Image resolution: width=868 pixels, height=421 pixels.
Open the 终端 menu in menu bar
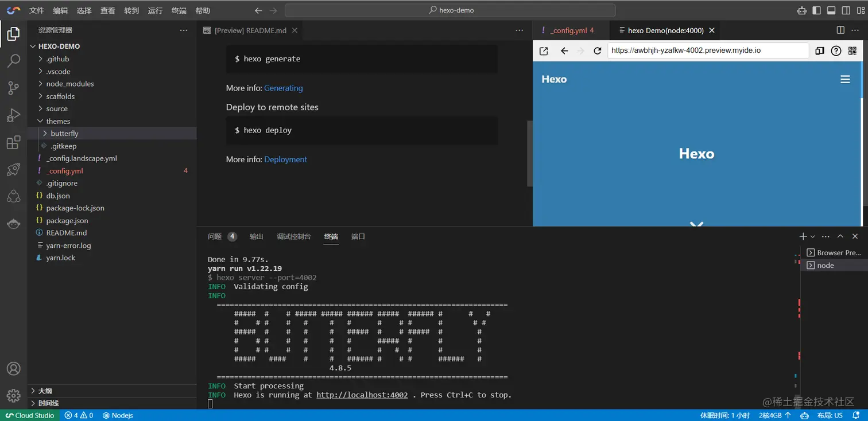coord(179,10)
